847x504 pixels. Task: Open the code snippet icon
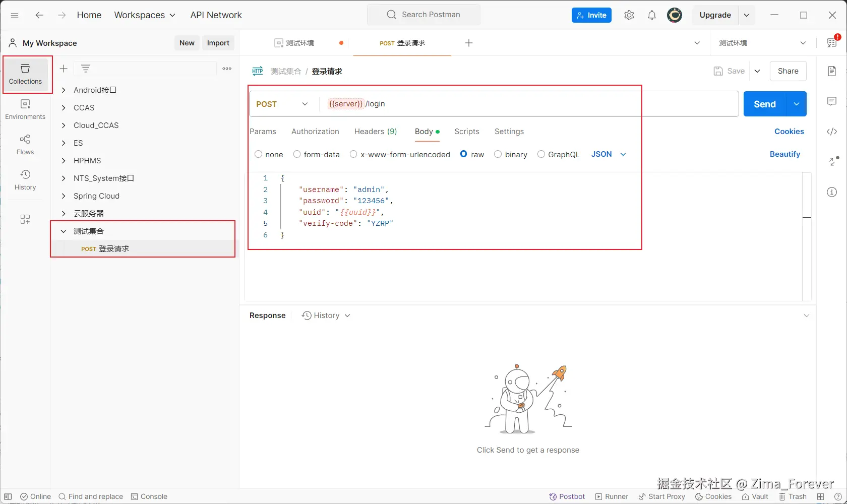coord(832,132)
